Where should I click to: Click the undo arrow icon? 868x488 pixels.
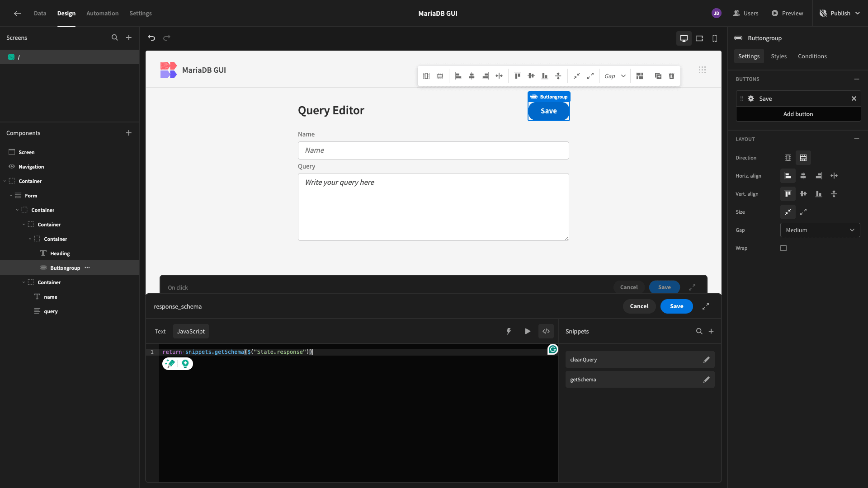coord(151,38)
